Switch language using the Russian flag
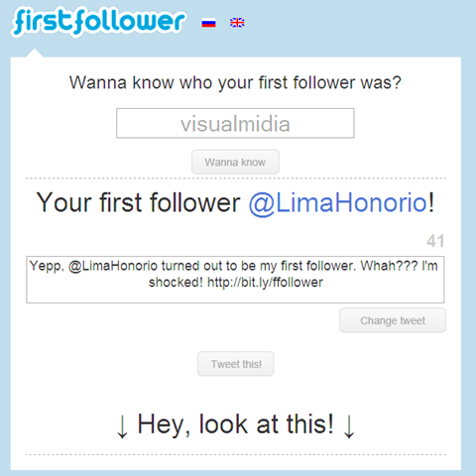This screenshot has width=476, height=476. click(208, 23)
